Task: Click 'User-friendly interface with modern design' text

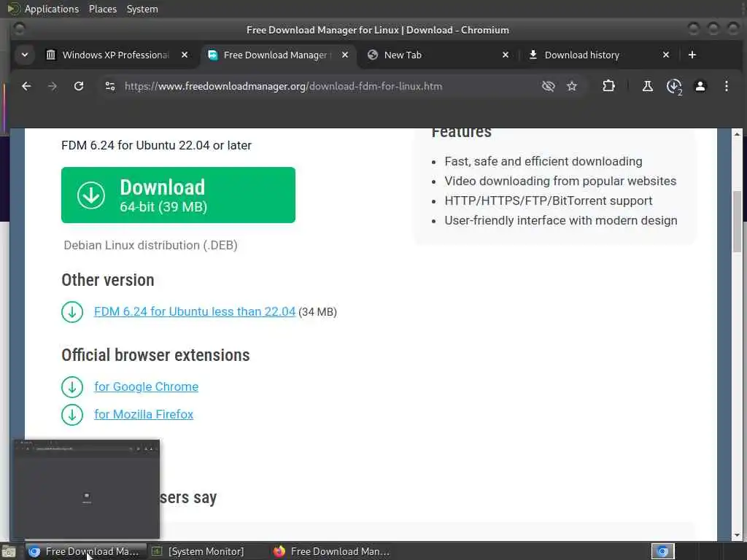Action: tap(561, 220)
